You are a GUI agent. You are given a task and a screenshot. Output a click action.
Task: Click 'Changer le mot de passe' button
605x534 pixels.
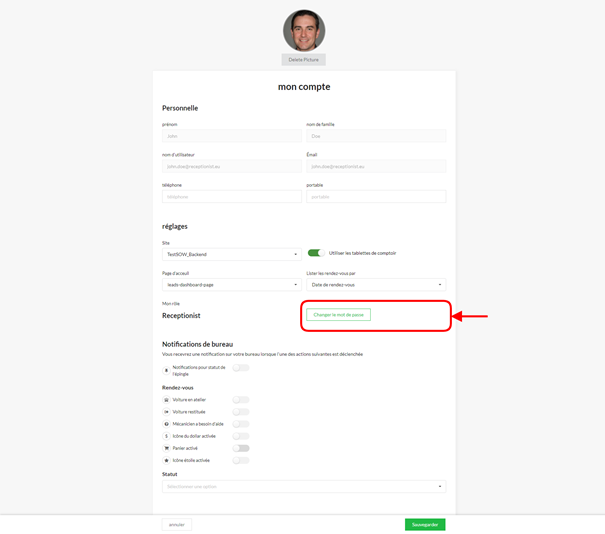click(338, 315)
